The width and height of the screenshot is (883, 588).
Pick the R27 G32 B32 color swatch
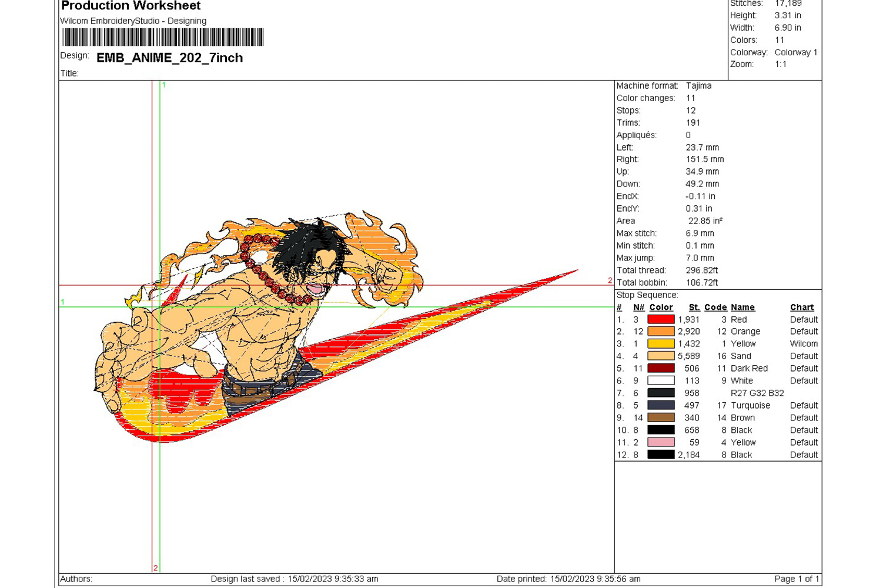(x=661, y=393)
